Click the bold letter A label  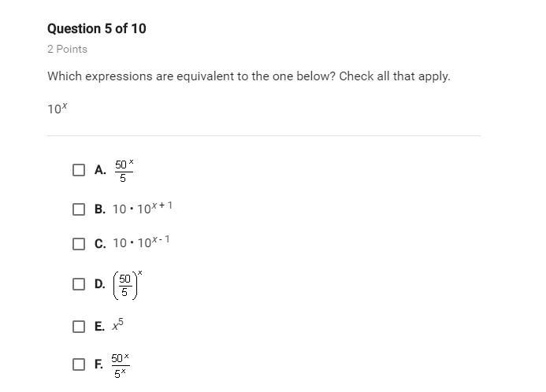pyautogui.click(x=100, y=170)
